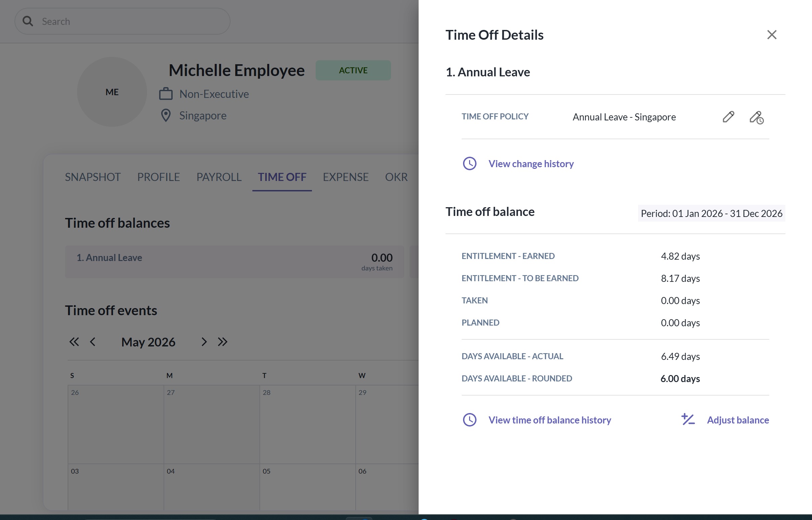Click the location pin icon next to Singapore
Screen dimensions: 812x520
coord(166,115)
